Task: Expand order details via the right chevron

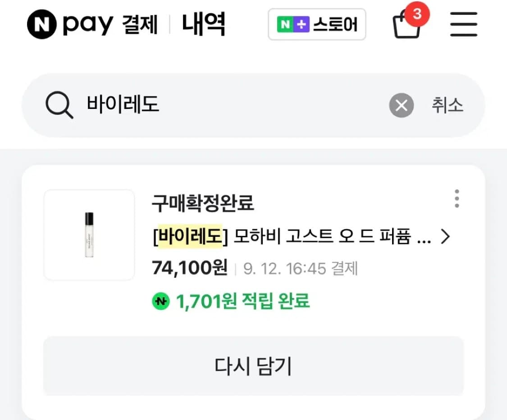Action: click(446, 236)
